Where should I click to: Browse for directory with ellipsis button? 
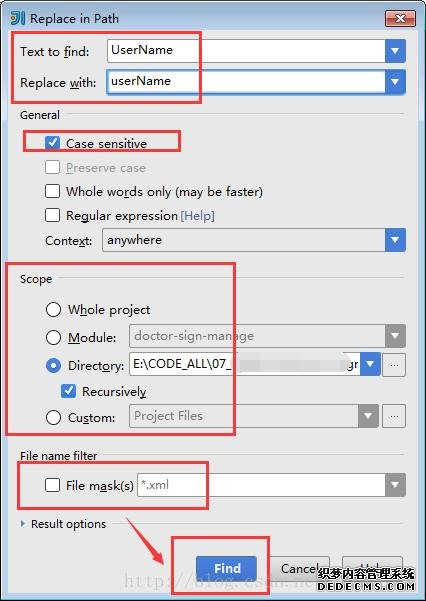[x=394, y=365]
